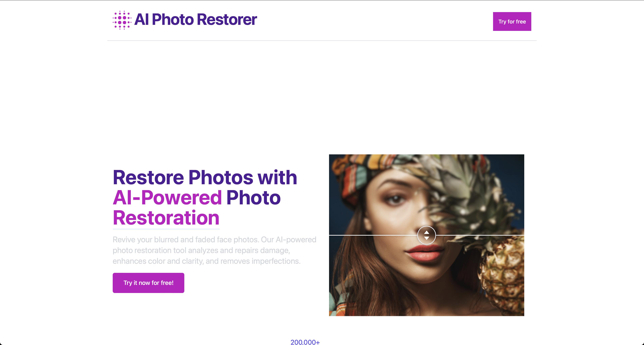Click the up arrow inside slider handle

pyautogui.click(x=426, y=232)
